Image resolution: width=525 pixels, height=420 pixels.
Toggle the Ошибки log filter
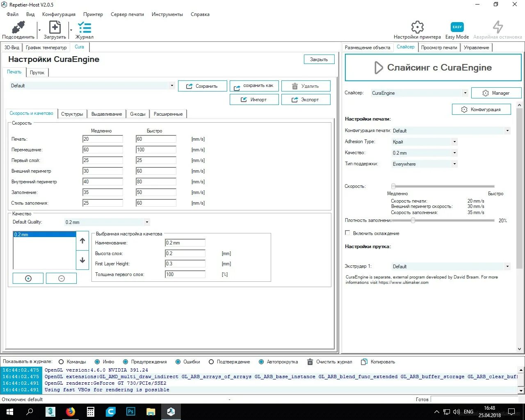click(178, 362)
